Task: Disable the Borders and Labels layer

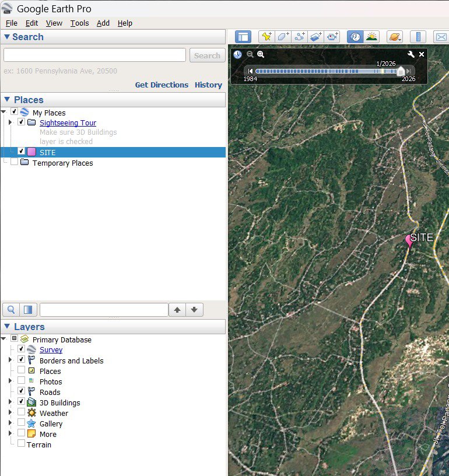Action: [21, 359]
